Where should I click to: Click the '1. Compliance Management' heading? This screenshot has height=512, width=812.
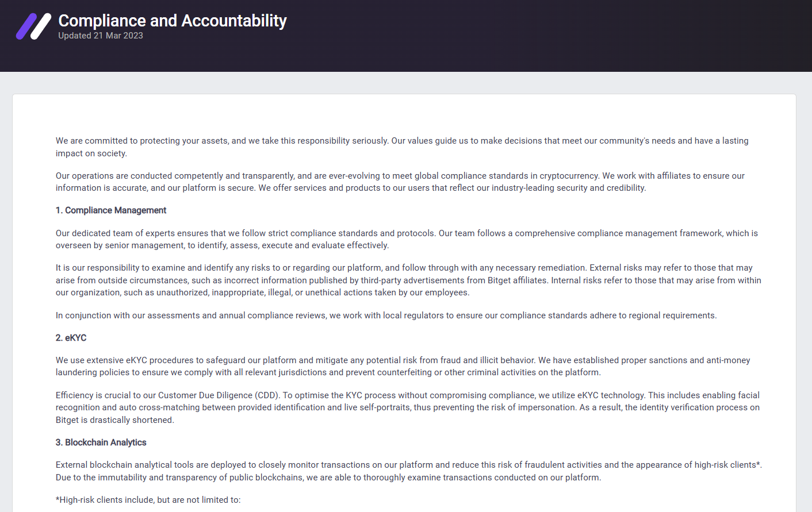(111, 210)
